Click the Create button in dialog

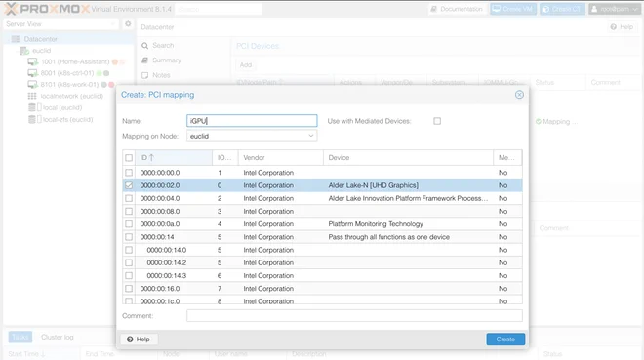505,340
